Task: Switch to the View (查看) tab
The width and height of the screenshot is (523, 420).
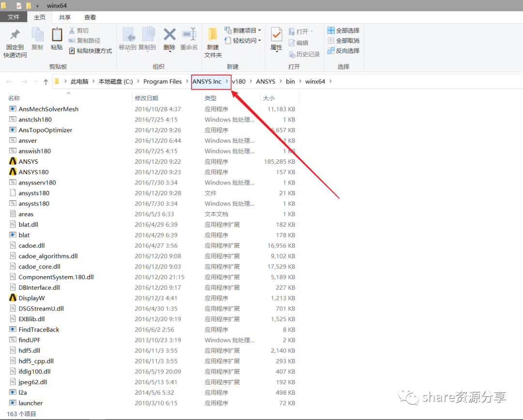Action: tap(90, 17)
